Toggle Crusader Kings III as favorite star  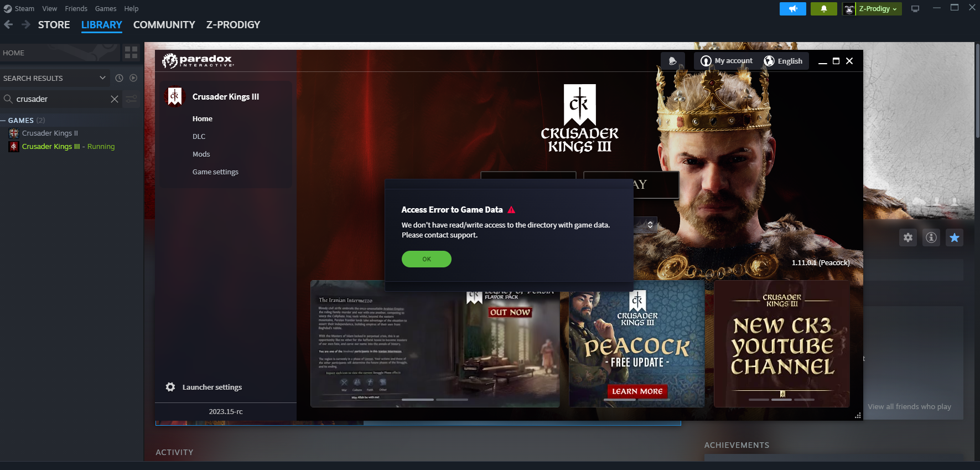click(955, 237)
